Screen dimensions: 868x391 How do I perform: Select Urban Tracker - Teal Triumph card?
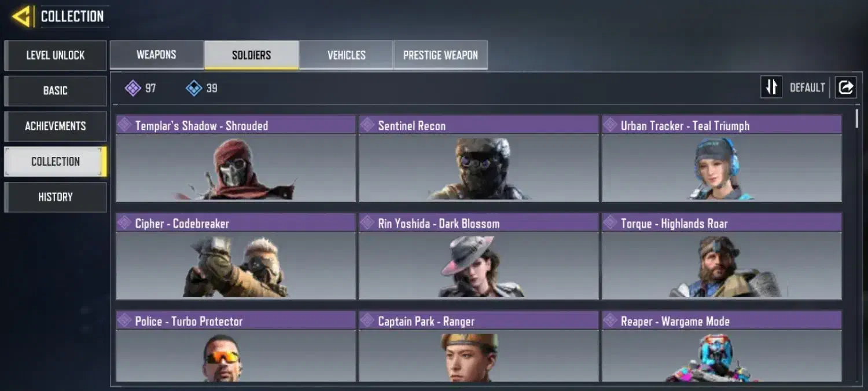click(722, 159)
